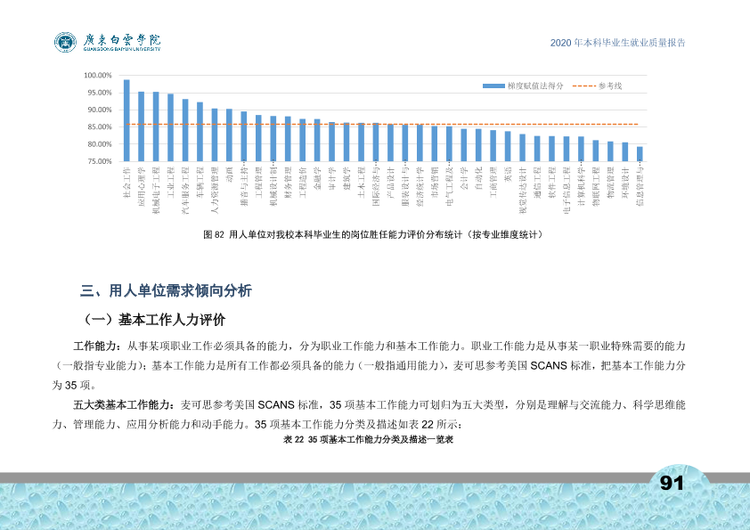Click heading 三、用人单位需求倾向分析
The image size is (750, 530).
click(166, 291)
